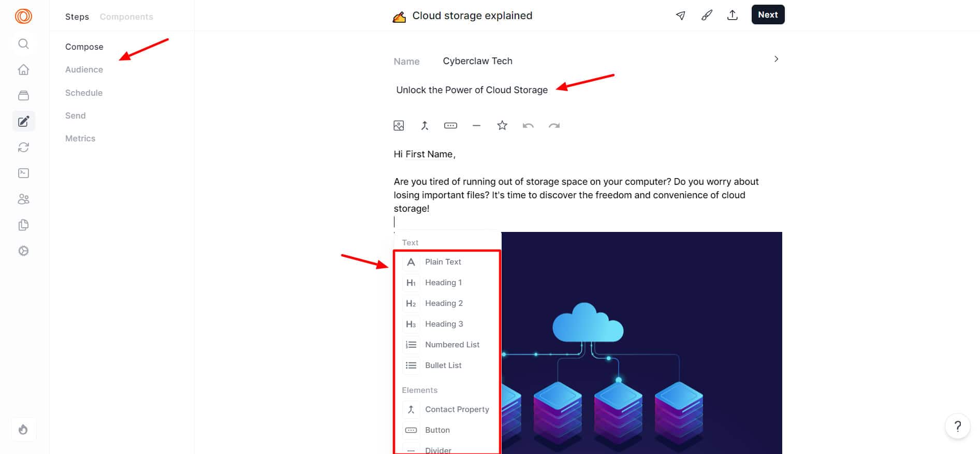Choose Bullet List from the dropdown menu

[443, 365]
